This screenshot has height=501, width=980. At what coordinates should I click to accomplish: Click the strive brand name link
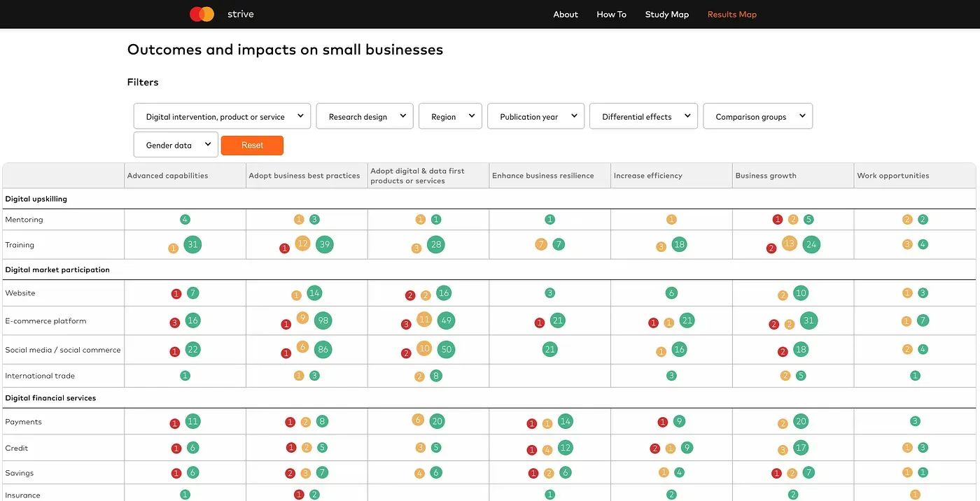tap(240, 15)
